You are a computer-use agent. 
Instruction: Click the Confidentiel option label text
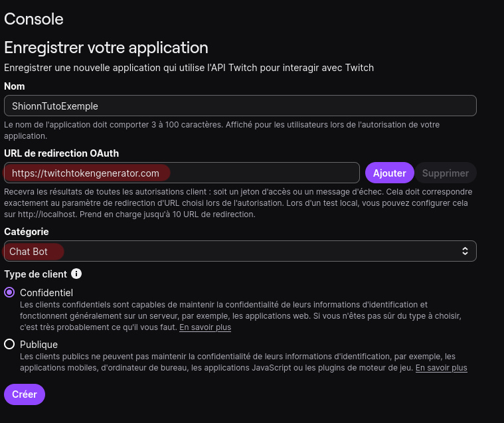[46, 292]
